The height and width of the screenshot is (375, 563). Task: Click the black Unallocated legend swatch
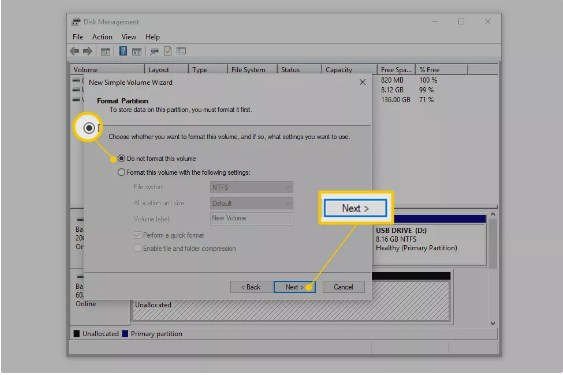[76, 334]
